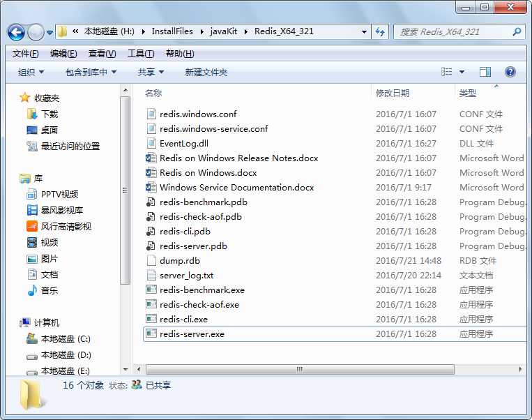Open 下载 in favorites

click(43, 114)
